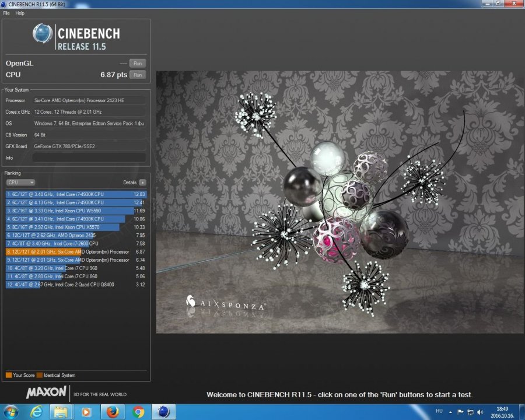Select ranking row 10 Intel Core i7 CPU 960

(x=76, y=268)
